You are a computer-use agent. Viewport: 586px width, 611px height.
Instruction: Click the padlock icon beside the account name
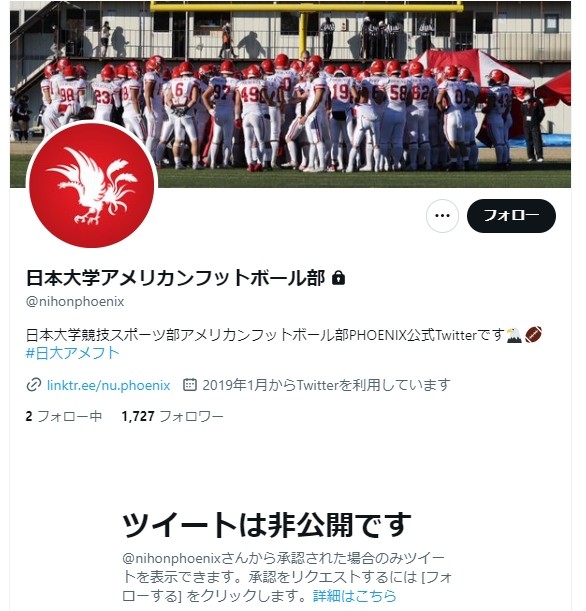tap(338, 278)
